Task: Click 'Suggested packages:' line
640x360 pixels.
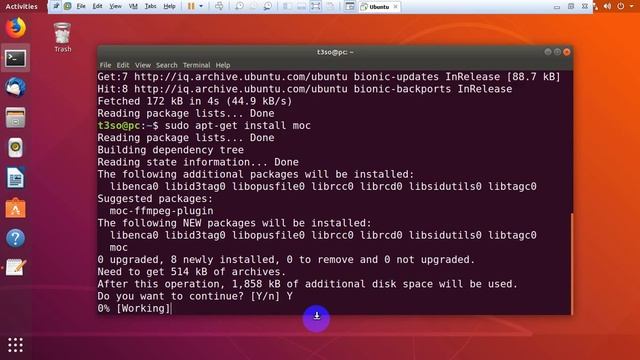Action: (155, 199)
